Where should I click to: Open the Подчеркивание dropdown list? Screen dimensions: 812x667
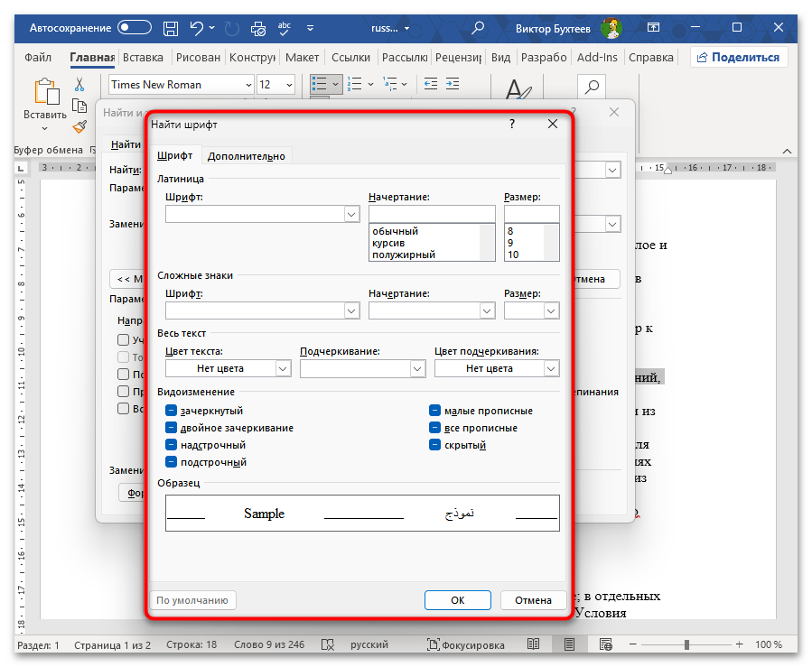pos(417,368)
